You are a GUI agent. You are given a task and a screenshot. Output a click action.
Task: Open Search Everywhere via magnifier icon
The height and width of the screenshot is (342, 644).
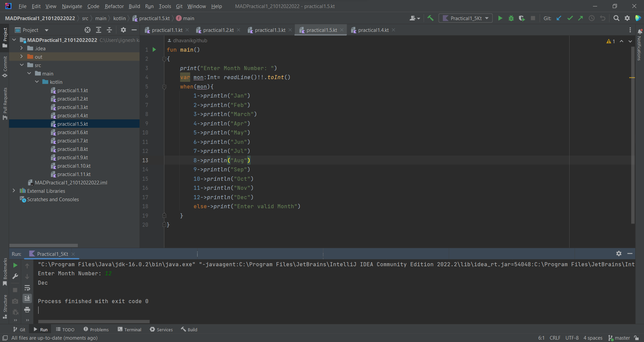(x=616, y=18)
